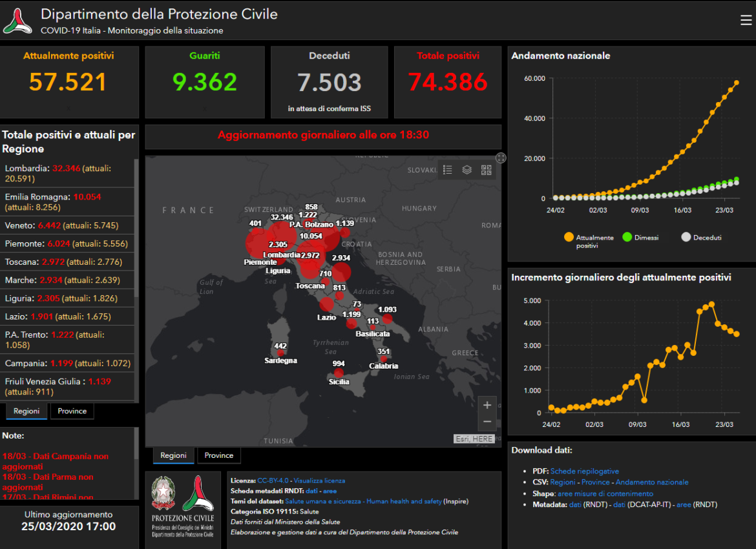Select Province tab under the map
Viewport: 756px width, 549px height.
tap(218, 455)
